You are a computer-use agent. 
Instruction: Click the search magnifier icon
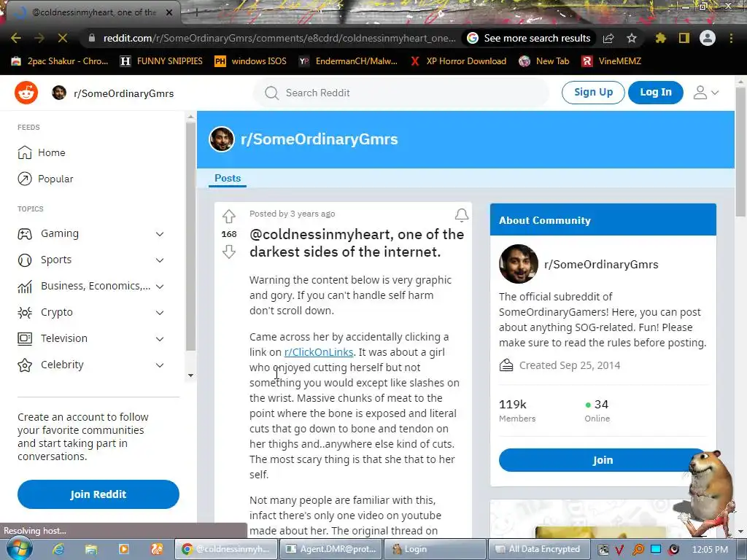point(271,93)
